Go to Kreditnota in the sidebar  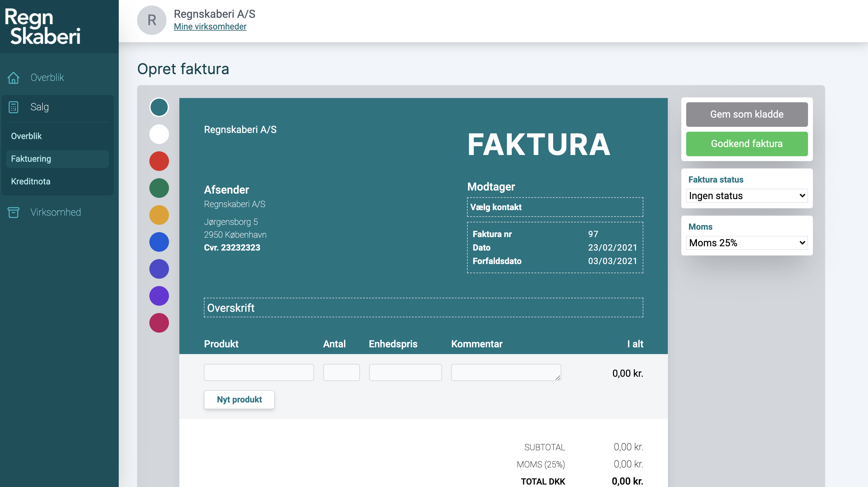pyautogui.click(x=31, y=181)
